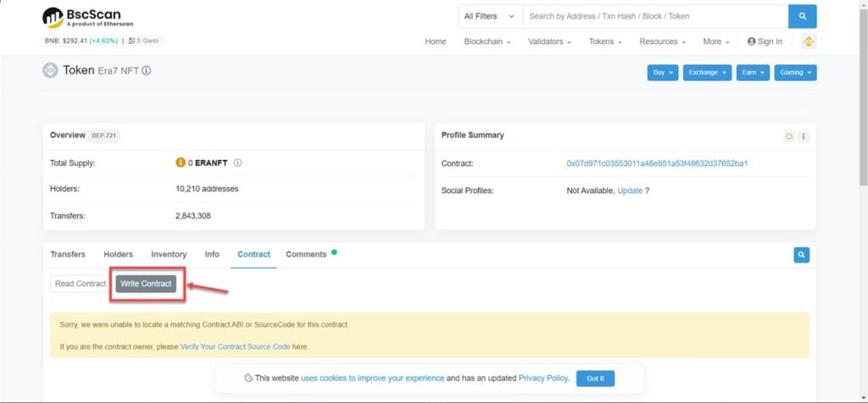This screenshot has width=868, height=403.
Task: Select the Contract tab
Action: point(253,254)
